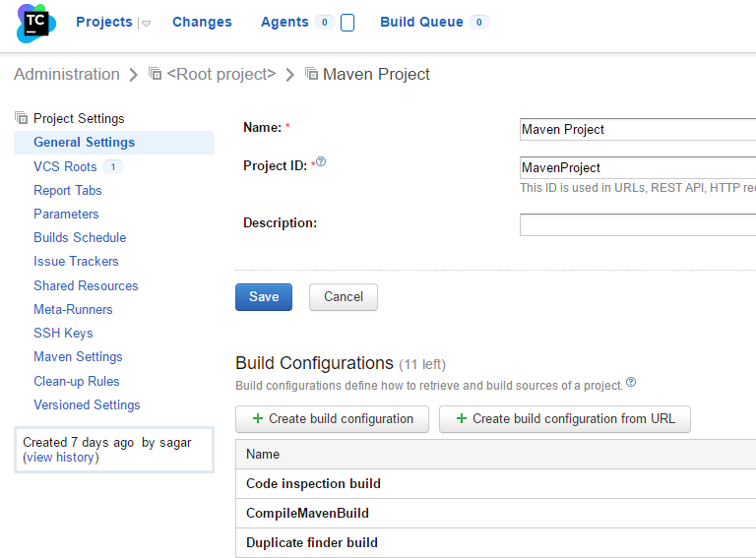Open Builds Schedule settings
This screenshot has height=558, width=756.
(x=80, y=237)
